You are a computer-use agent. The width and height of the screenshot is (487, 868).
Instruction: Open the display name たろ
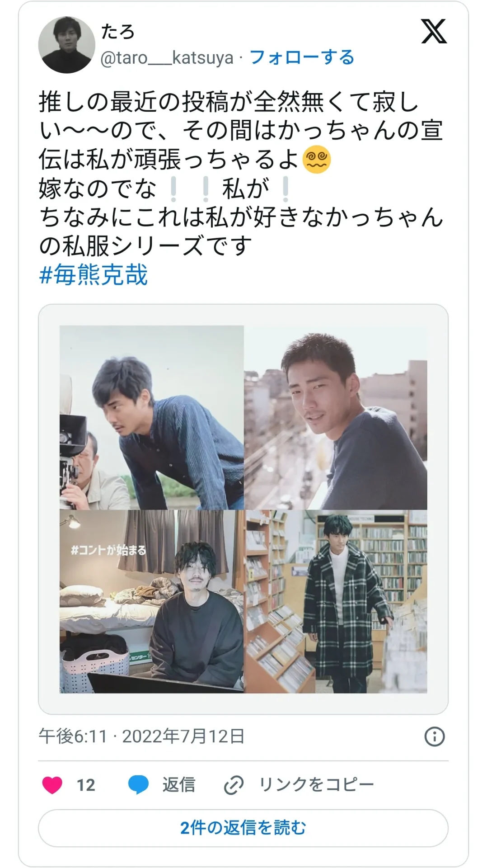(118, 32)
